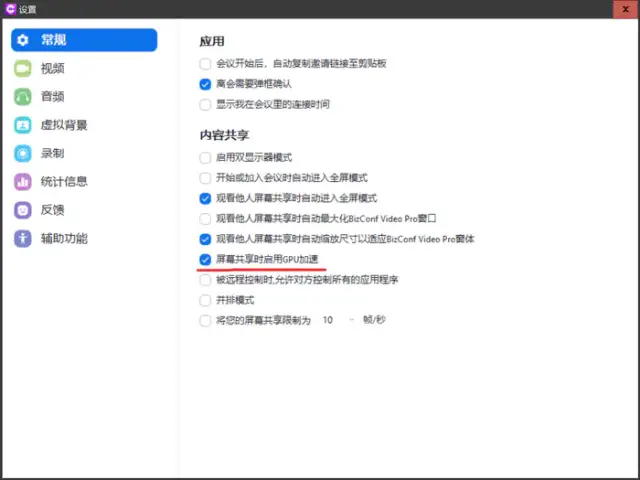
Task: Select the 反馈 feedback smiley icon
Action: coord(23,210)
